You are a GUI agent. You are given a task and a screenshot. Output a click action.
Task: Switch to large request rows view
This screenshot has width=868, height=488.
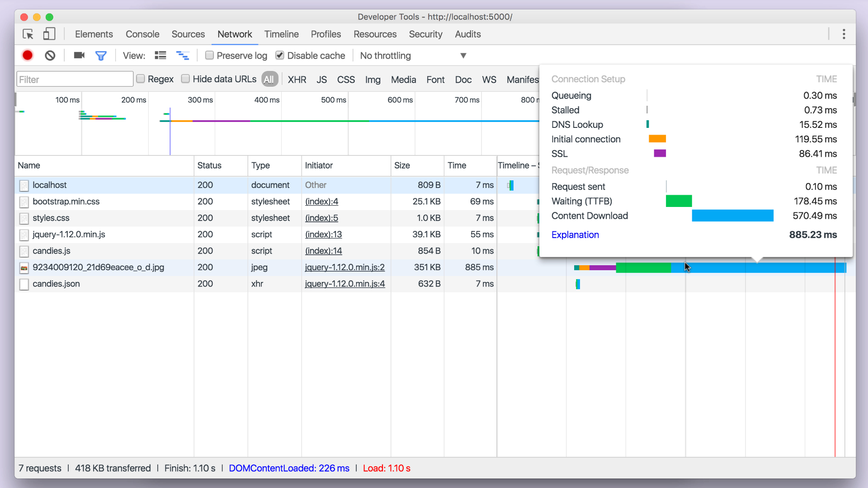click(160, 56)
